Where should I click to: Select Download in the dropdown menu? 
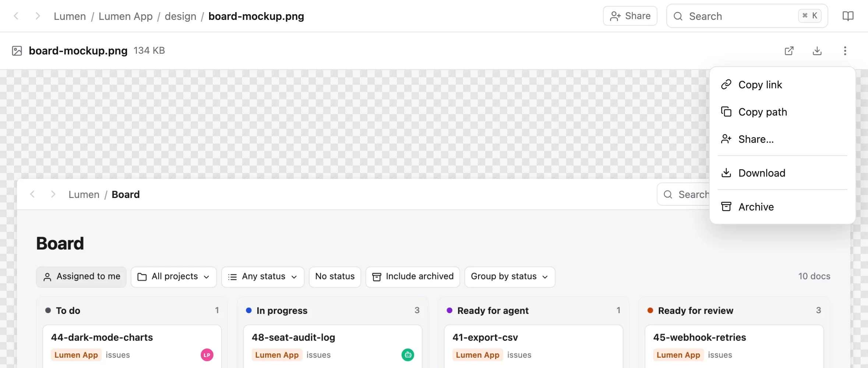click(x=782, y=173)
